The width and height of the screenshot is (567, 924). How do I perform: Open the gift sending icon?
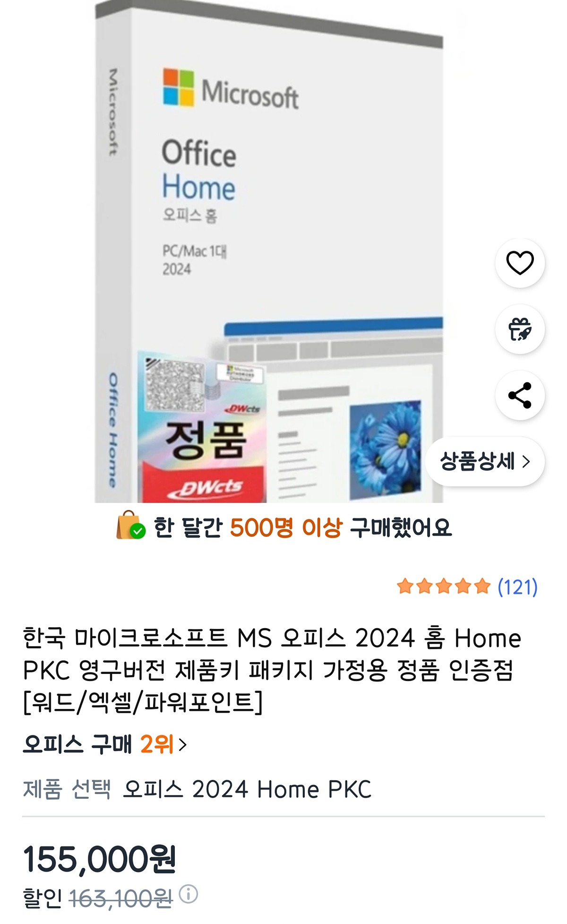point(520,329)
